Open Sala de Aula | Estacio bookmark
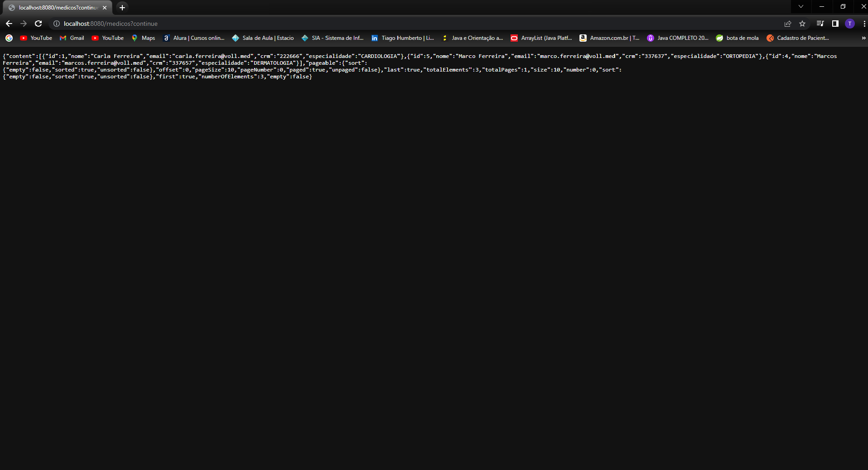The height and width of the screenshot is (470, 868). (x=263, y=38)
